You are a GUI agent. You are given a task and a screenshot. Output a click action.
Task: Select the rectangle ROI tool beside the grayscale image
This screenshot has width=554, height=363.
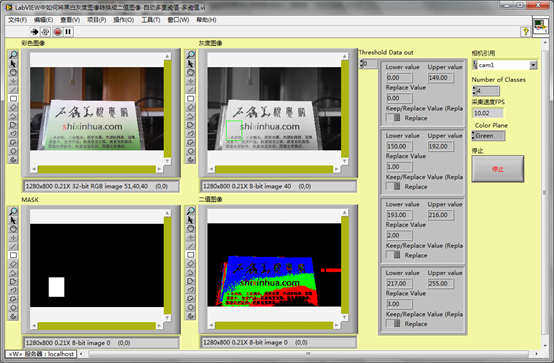pyautogui.click(x=190, y=98)
